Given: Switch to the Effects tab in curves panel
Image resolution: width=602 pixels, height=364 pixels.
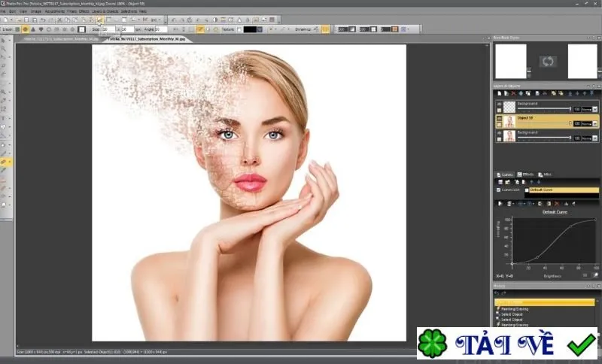Looking at the screenshot, I should pos(525,174).
